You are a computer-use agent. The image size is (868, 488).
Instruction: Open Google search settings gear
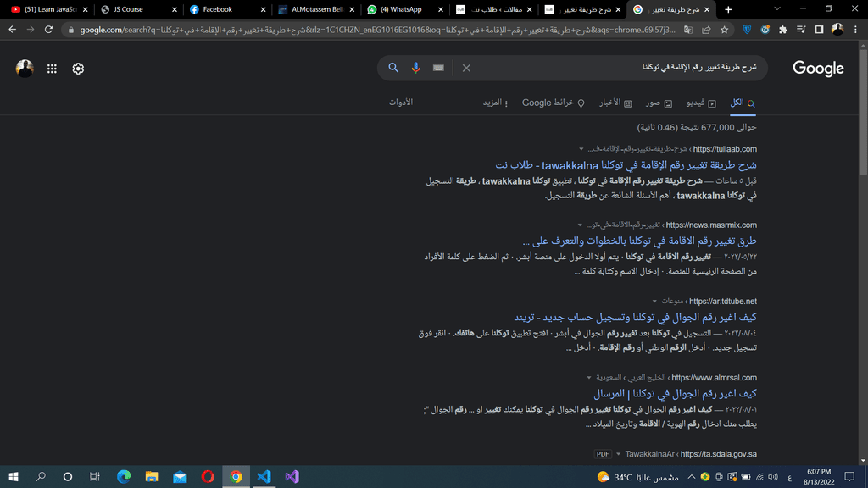coord(78,69)
